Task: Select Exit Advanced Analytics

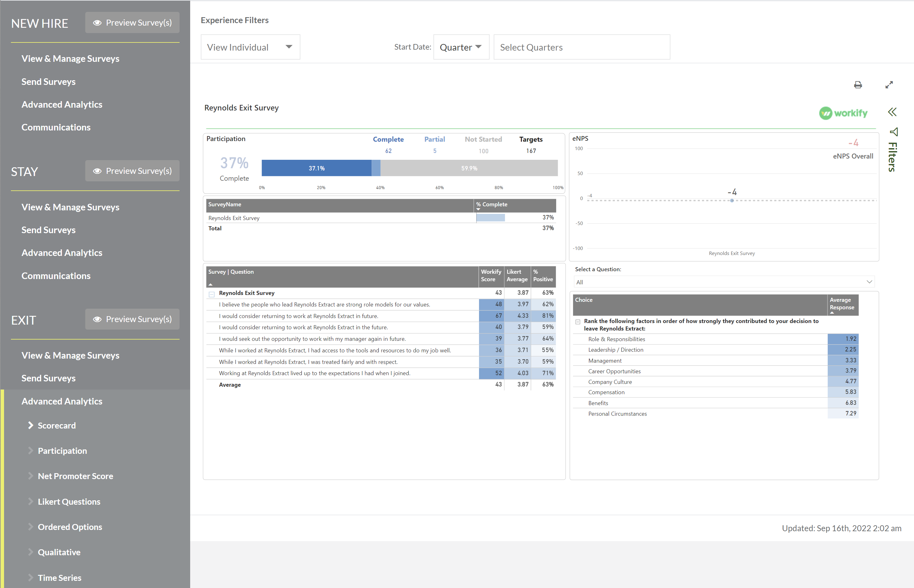Action: (x=62, y=401)
